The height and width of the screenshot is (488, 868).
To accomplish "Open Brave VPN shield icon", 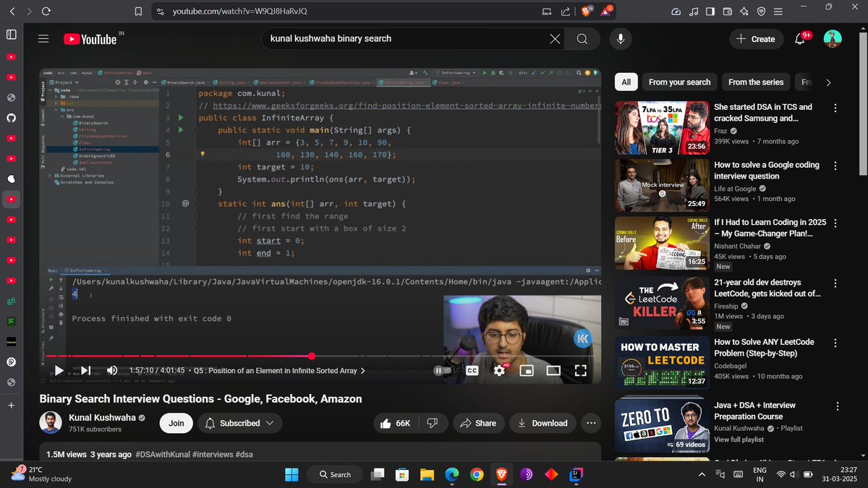I will coord(762,12).
